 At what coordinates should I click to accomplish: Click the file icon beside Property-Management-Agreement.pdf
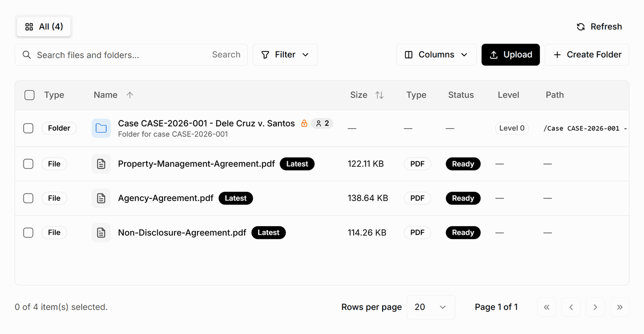coord(101,164)
